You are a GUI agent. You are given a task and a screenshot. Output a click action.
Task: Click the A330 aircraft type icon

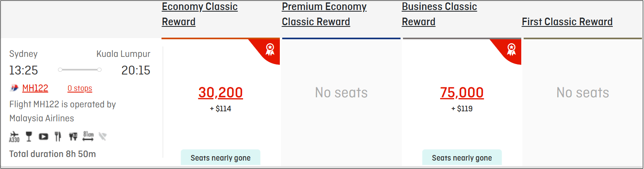click(14, 137)
